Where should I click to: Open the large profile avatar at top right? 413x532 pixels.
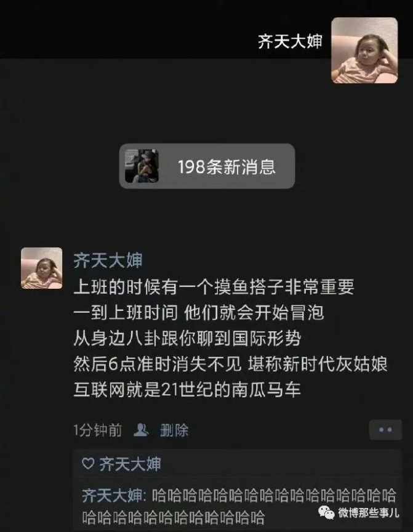(x=364, y=50)
